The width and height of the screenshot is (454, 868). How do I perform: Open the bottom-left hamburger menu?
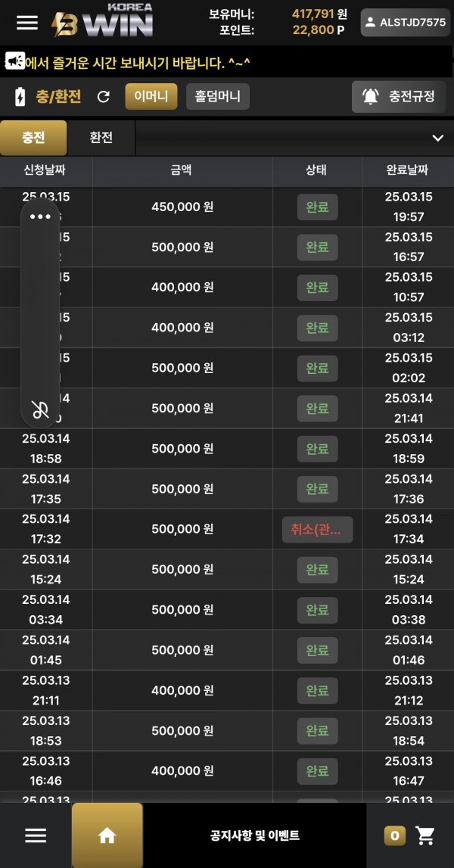[x=36, y=835]
